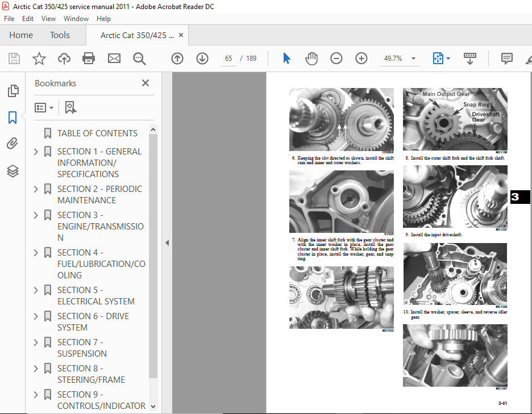This screenshot has height=414, width=532.
Task: Click the Fit page view icon
Action: coord(438,58)
